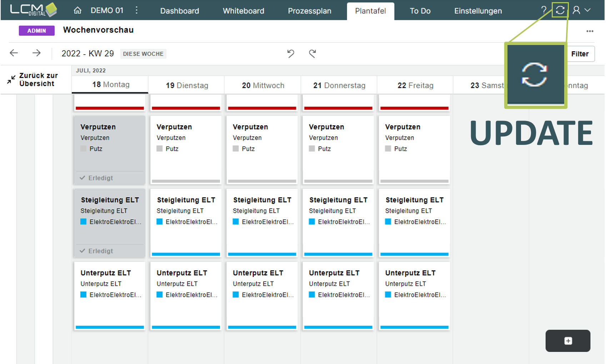This screenshot has width=606, height=364.
Task: Open the Filter options
Action: [x=580, y=54]
